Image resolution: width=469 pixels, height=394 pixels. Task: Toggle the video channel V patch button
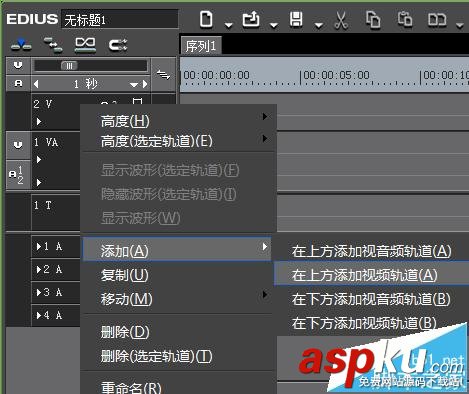tap(18, 65)
